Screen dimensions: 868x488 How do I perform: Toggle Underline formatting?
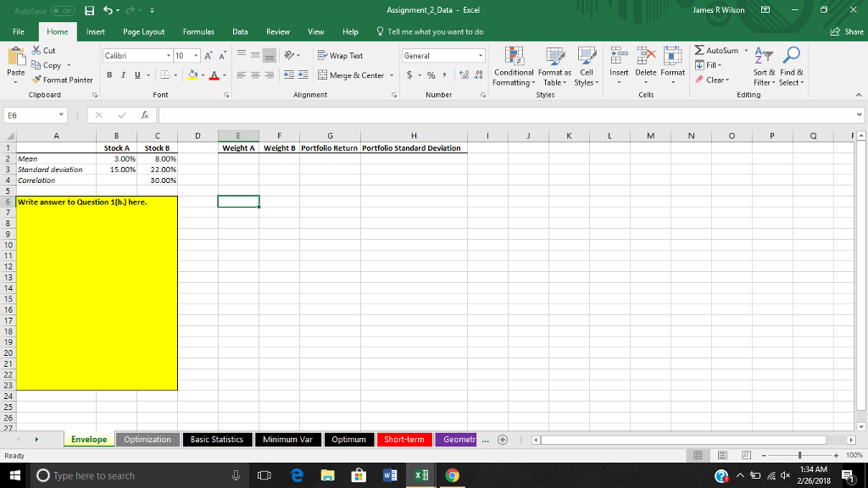(137, 75)
